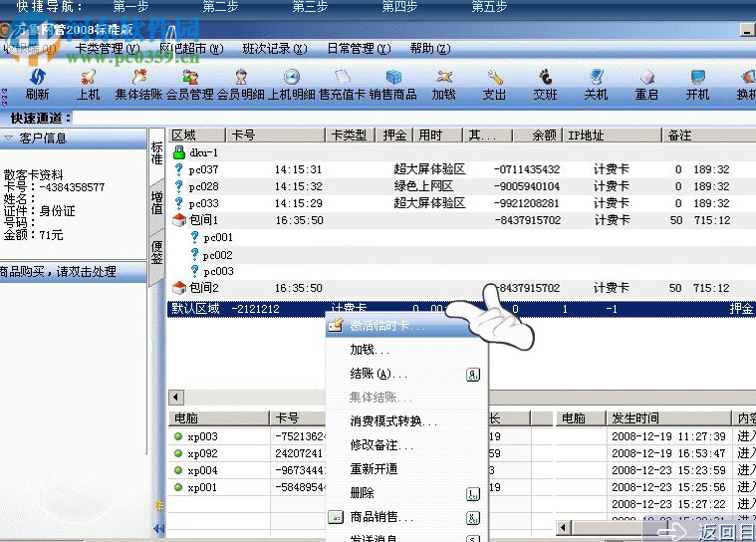
Task: Sort by the 发生时间 column header
Action: [x=668, y=418]
